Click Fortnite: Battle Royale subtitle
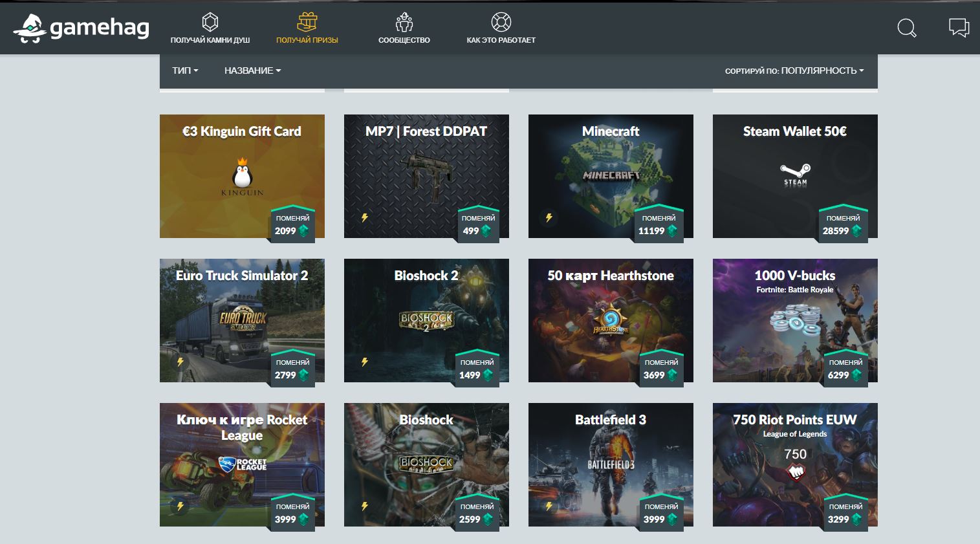The width and height of the screenshot is (980, 544). tap(795, 290)
